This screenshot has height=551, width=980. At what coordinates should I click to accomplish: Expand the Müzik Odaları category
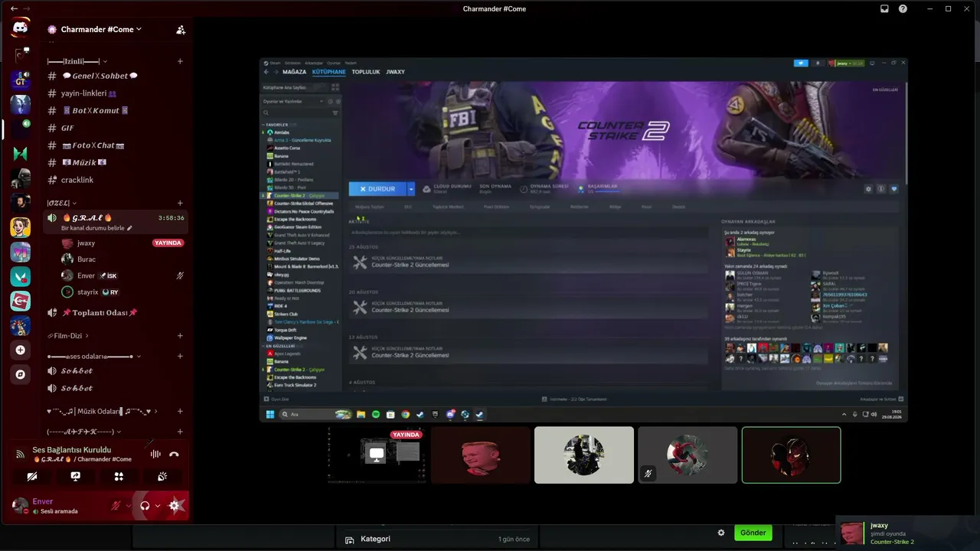point(103,411)
